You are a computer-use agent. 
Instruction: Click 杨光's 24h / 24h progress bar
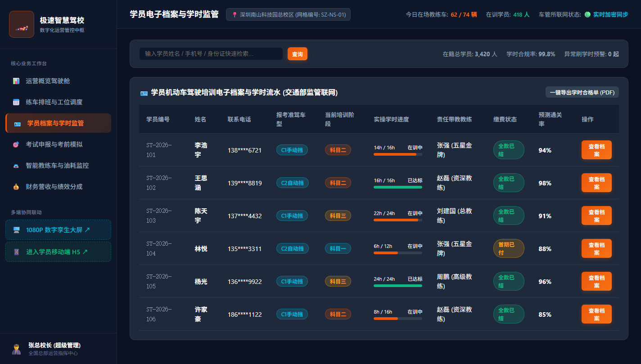tap(398, 286)
